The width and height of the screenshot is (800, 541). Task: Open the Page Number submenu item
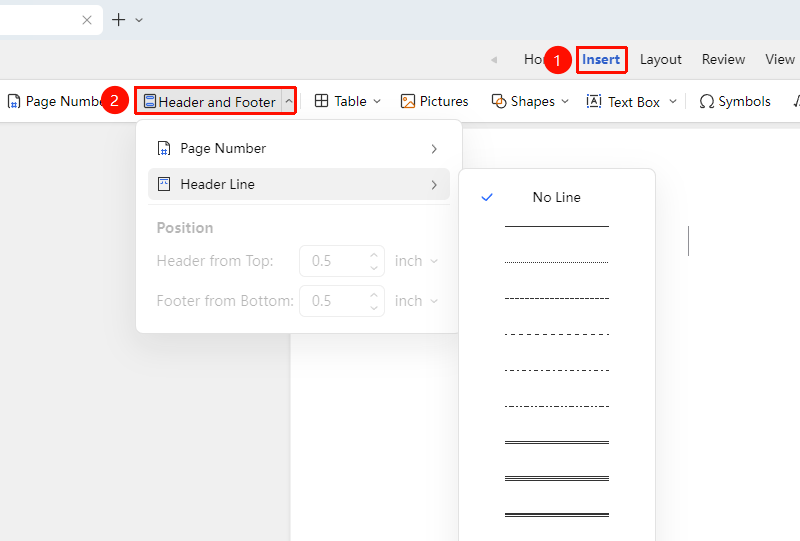click(x=298, y=149)
